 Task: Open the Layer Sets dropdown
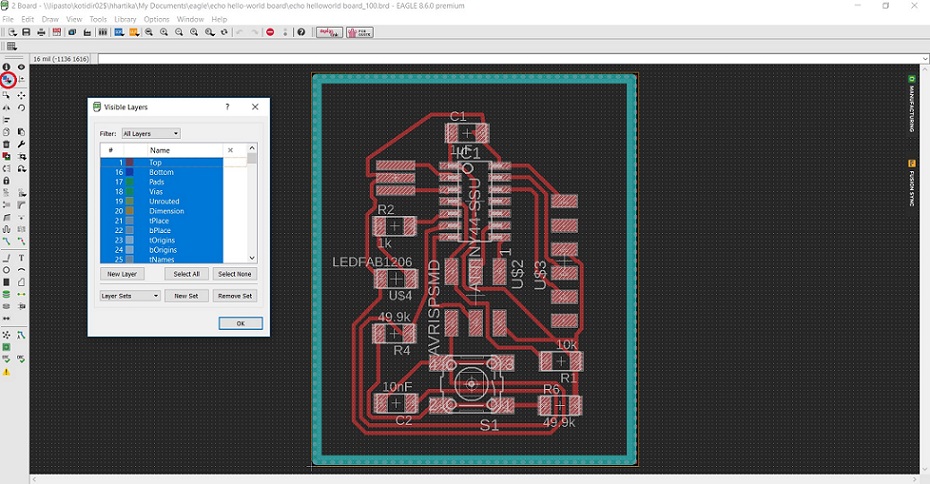tap(130, 295)
